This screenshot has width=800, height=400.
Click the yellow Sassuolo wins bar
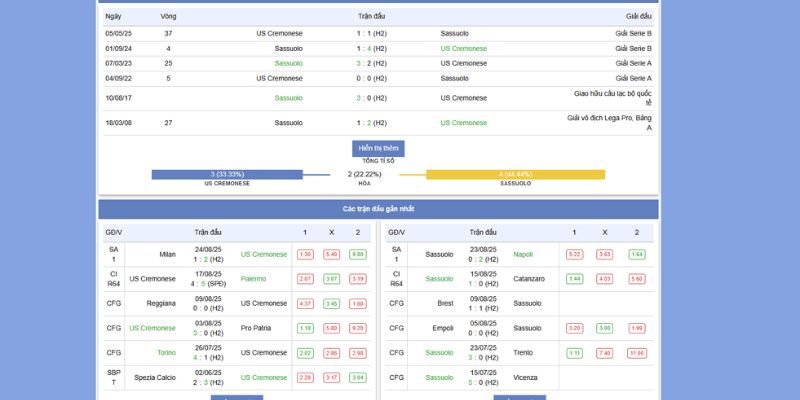point(515,174)
